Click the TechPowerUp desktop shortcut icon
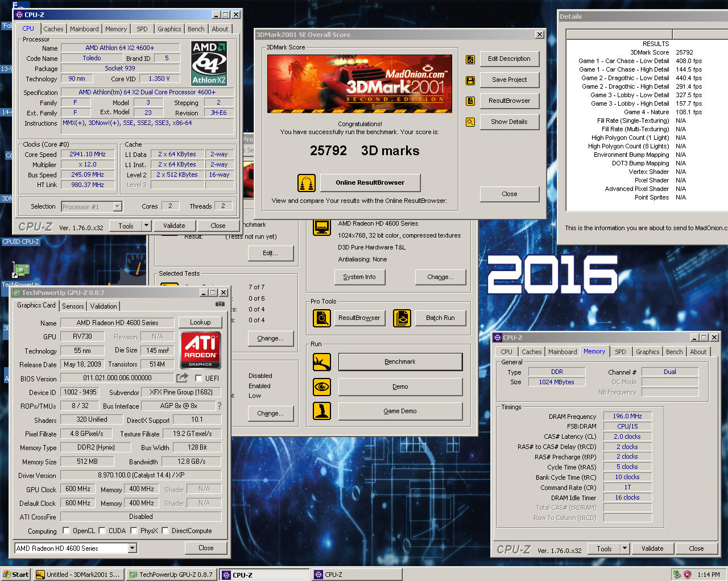Viewport: 728px width, 582px height. pyautogui.click(x=21, y=270)
